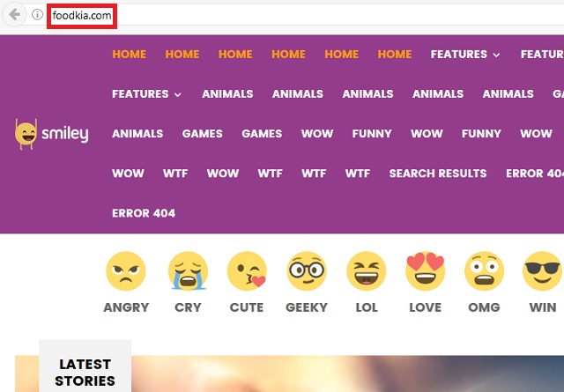Select the LOVE heart-eyes emoji

click(425, 271)
